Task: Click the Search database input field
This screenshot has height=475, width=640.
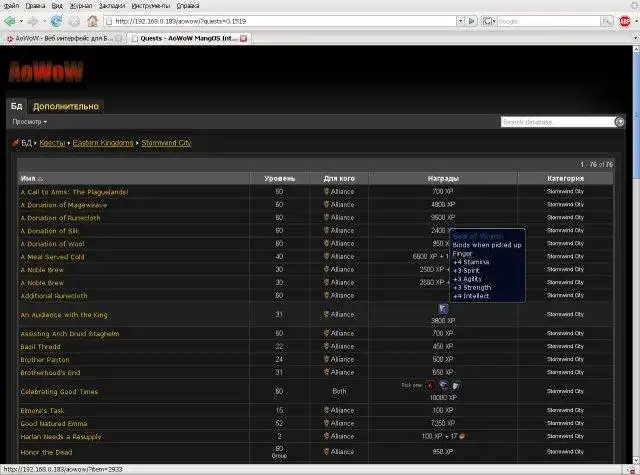Action: 558,122
